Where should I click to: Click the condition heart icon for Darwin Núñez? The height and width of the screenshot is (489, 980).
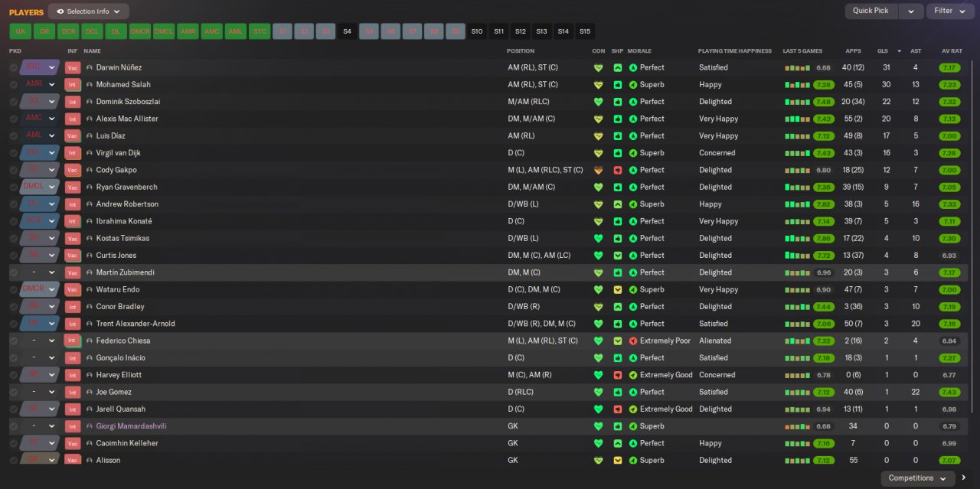[598, 67]
